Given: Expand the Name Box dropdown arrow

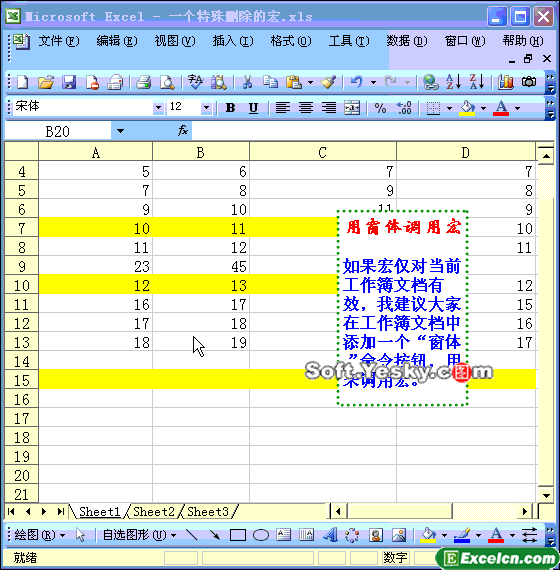Looking at the screenshot, I should point(120,131).
